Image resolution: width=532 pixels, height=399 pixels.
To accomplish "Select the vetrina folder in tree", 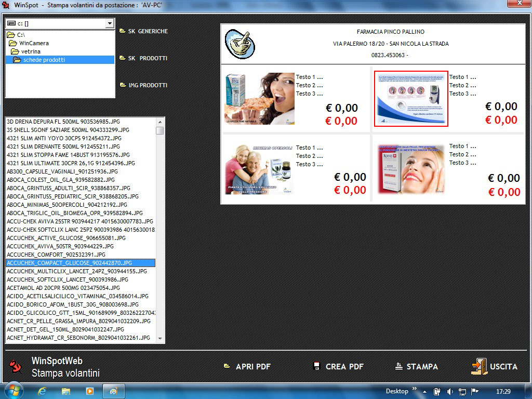I will [x=31, y=51].
